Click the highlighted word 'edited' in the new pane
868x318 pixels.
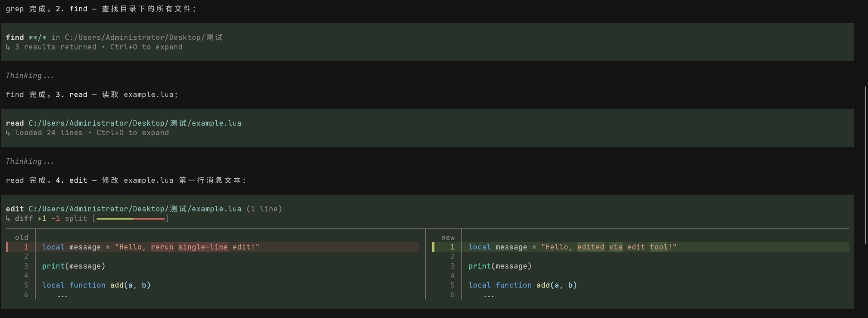tap(591, 247)
